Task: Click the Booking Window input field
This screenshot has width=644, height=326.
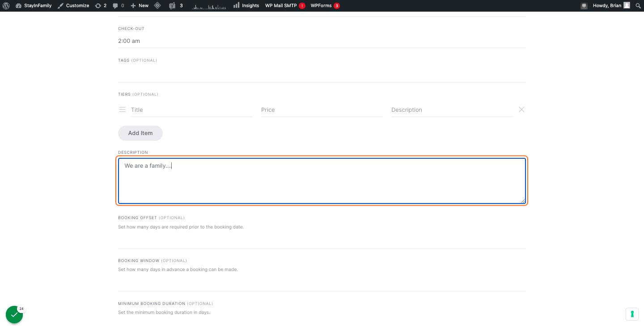Action: point(322,283)
